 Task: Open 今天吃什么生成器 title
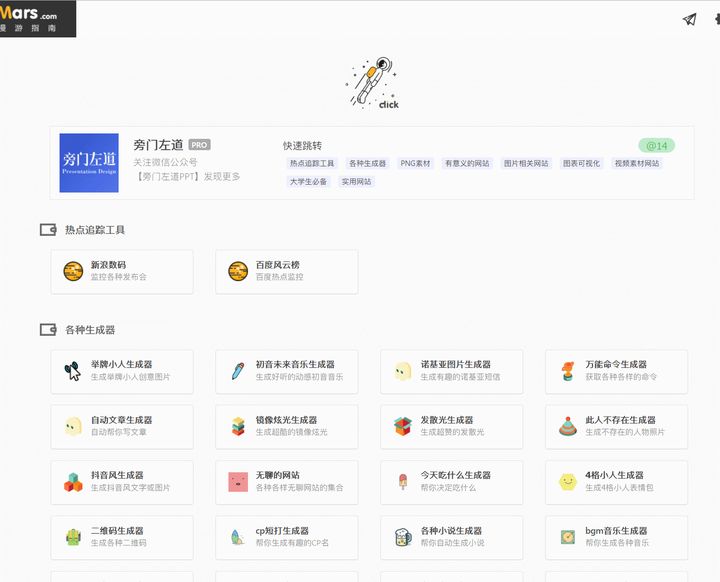[x=456, y=475]
